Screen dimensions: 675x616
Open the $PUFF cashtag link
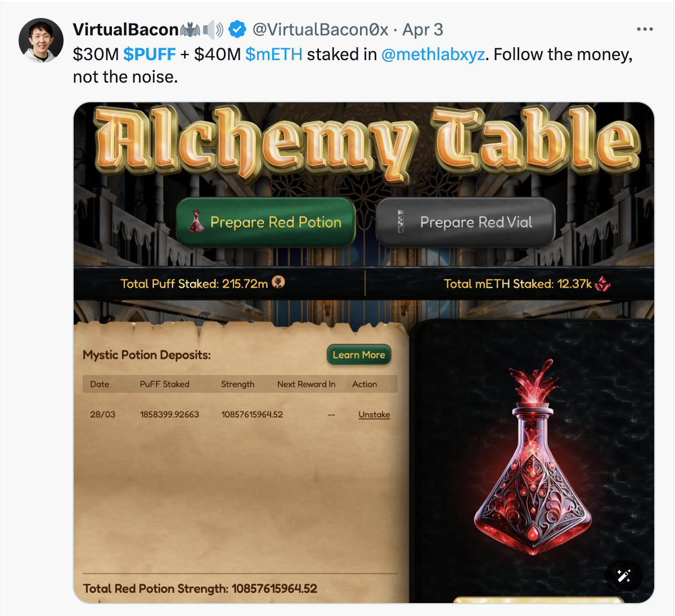[150, 54]
